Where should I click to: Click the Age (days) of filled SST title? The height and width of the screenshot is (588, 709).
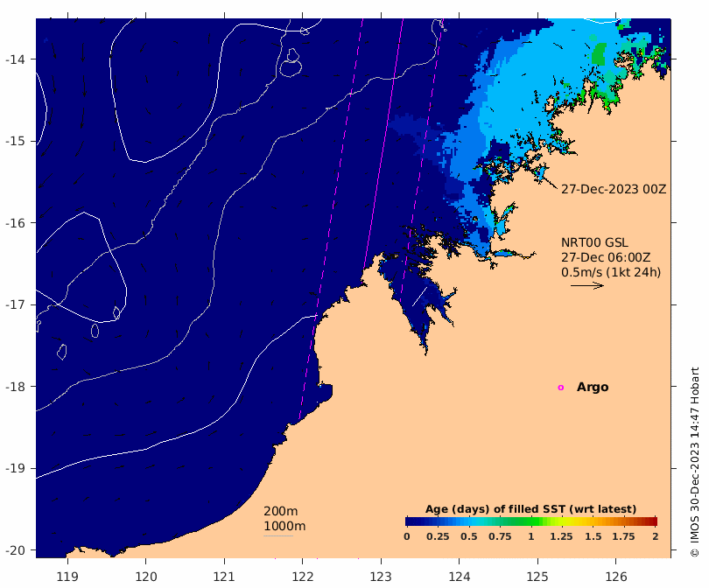(530, 509)
